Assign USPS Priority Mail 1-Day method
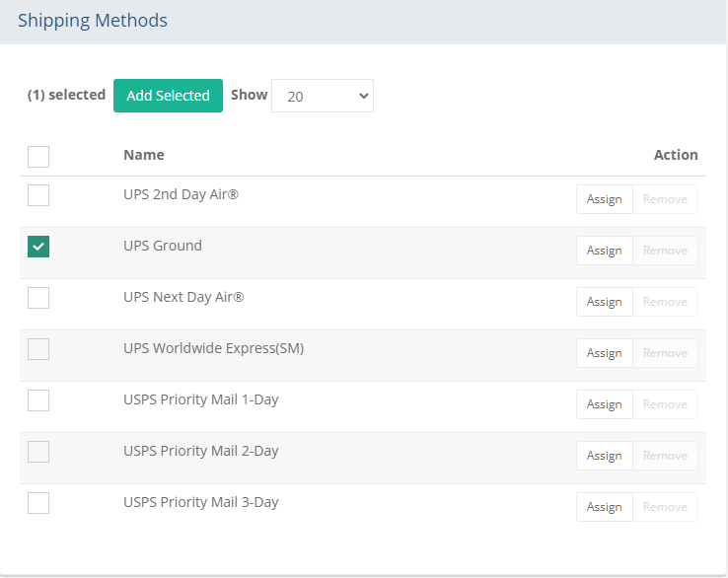 [604, 404]
